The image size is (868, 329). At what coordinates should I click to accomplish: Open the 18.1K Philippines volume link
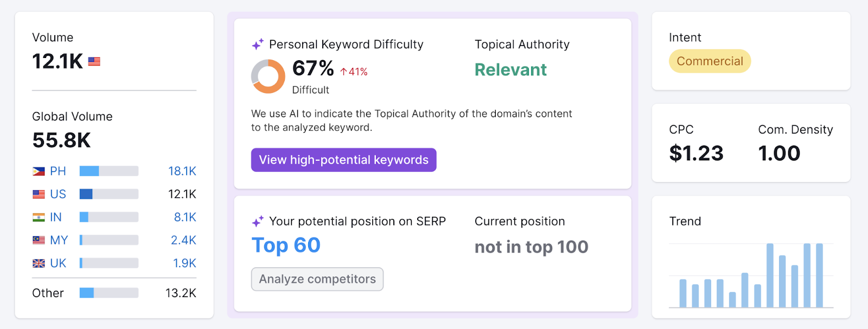pos(183,171)
